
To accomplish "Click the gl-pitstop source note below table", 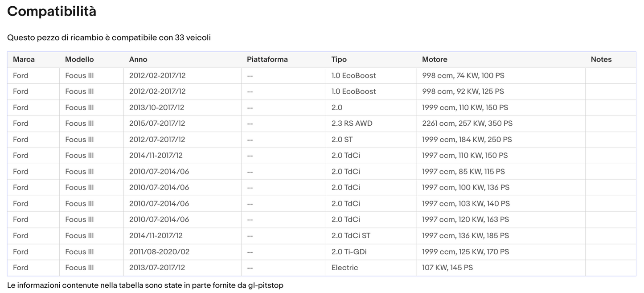I will (145, 285).
